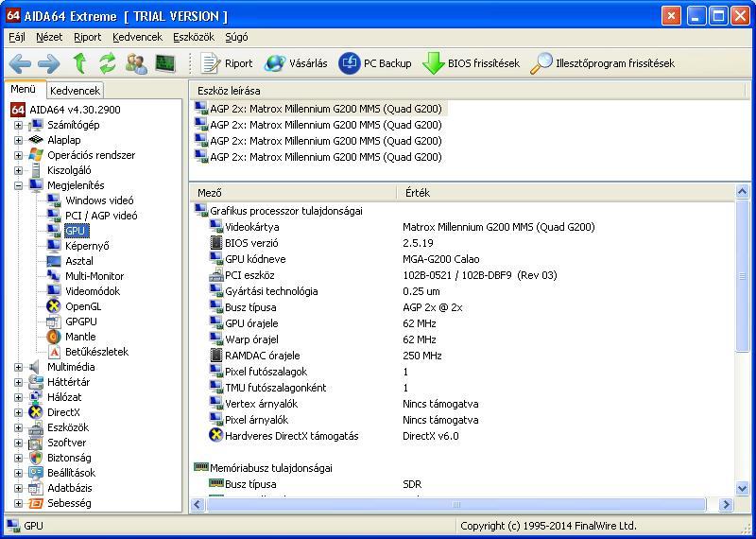This screenshot has width=756, height=539.
Task: Click the Mező column header
Action: point(293,193)
